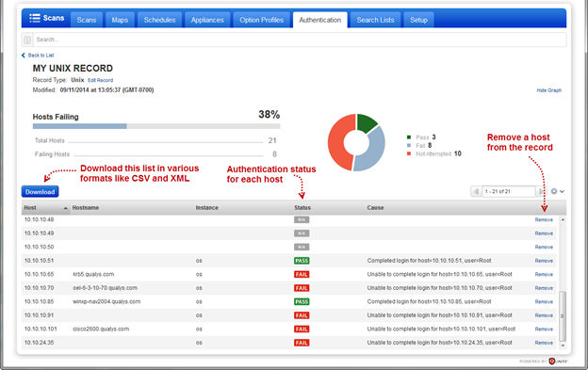Click the PASS badge for 10.10.10.85

pyautogui.click(x=302, y=302)
